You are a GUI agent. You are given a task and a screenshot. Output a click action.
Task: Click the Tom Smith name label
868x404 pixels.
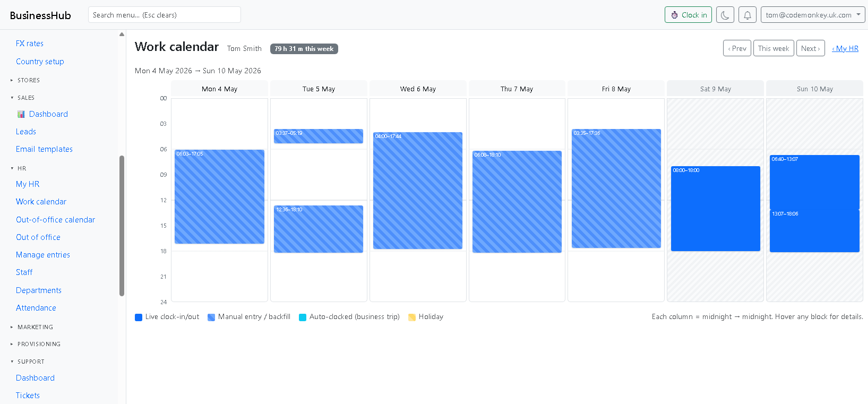[244, 49]
